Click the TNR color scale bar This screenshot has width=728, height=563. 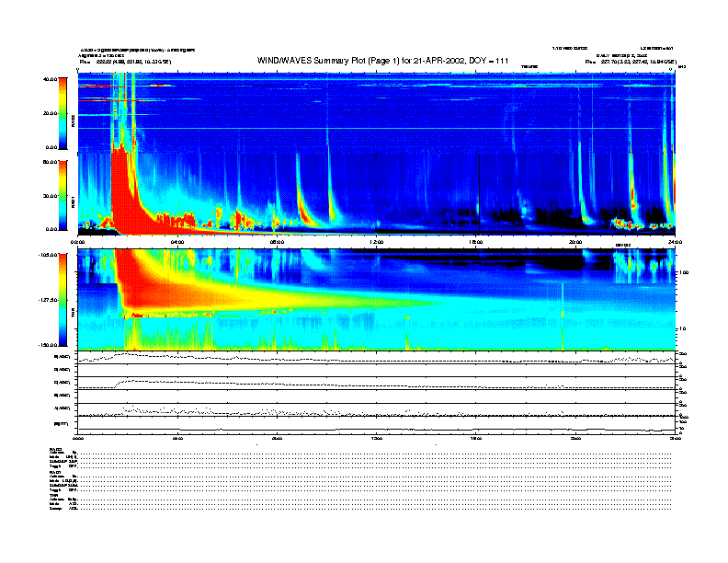(x=63, y=300)
